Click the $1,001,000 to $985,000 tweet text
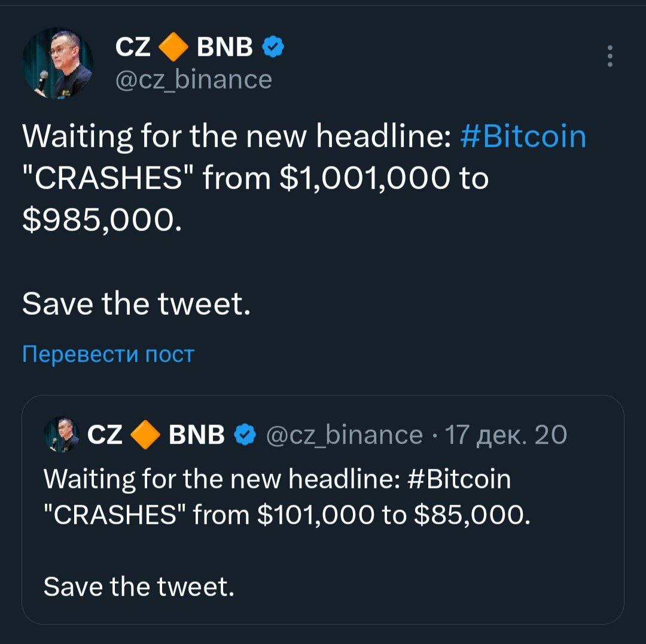 point(254,179)
